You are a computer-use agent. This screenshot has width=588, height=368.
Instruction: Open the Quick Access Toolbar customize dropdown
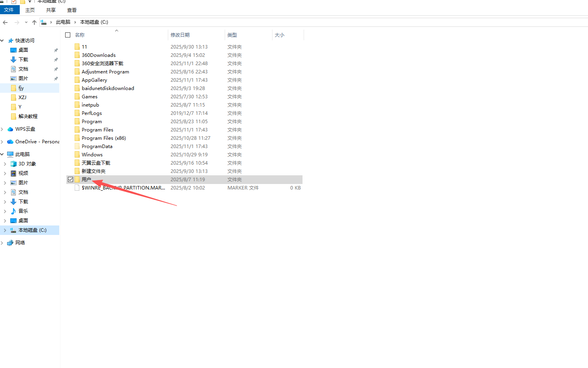pyautogui.click(x=30, y=2)
